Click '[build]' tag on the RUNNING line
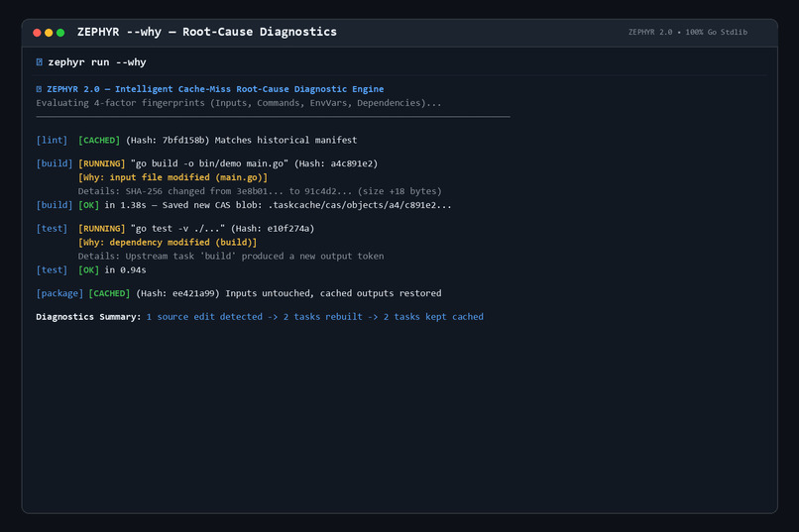The height and width of the screenshot is (532, 799). [x=54, y=163]
